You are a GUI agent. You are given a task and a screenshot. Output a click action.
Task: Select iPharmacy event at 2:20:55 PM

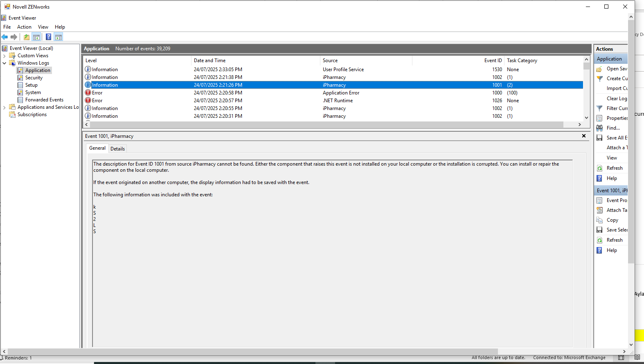(333, 108)
